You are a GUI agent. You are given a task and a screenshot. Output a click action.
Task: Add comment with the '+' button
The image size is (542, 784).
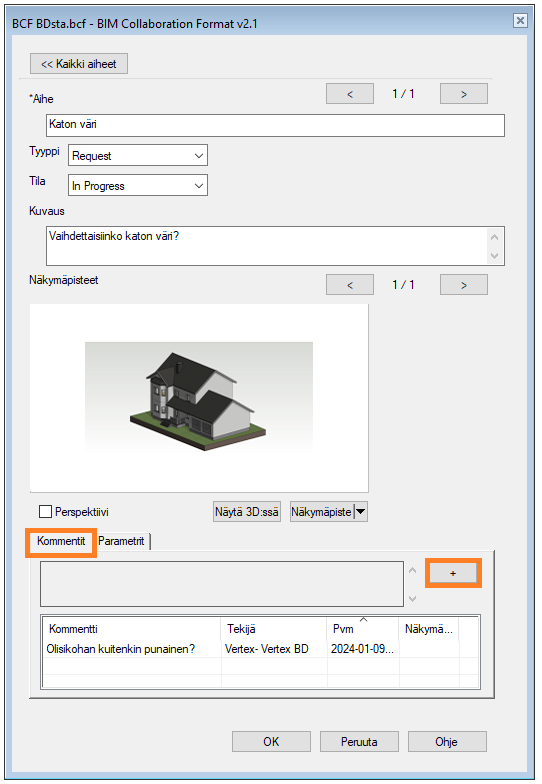point(453,573)
